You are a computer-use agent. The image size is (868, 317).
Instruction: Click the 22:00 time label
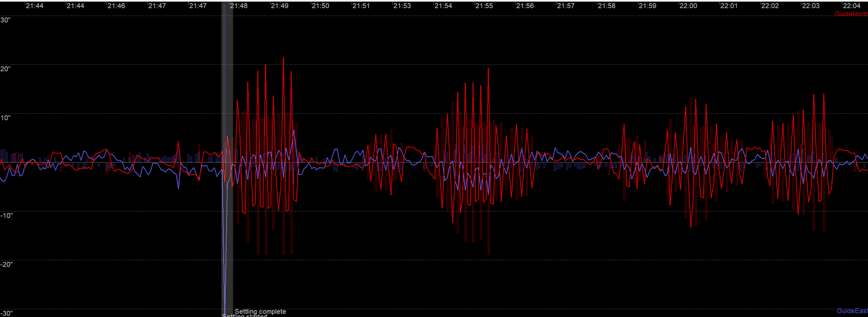pyautogui.click(x=688, y=6)
